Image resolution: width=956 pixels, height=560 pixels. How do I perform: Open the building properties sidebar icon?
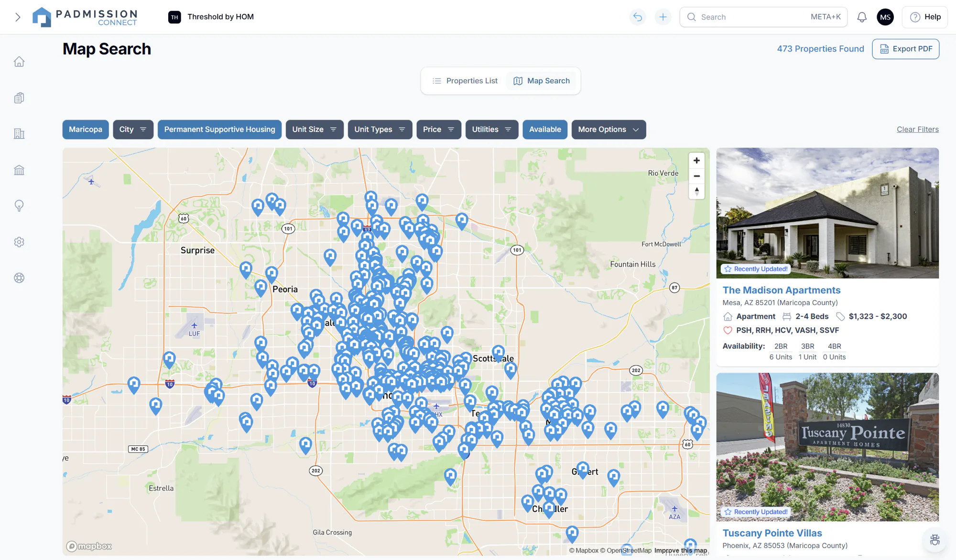[x=19, y=134]
